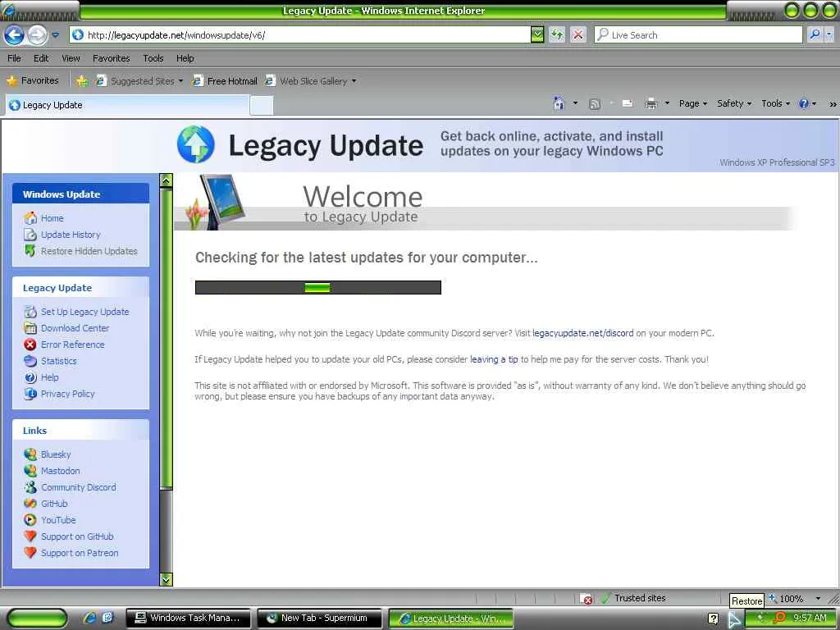Click the YouTube link icon
The height and width of the screenshot is (630, 840).
30,520
